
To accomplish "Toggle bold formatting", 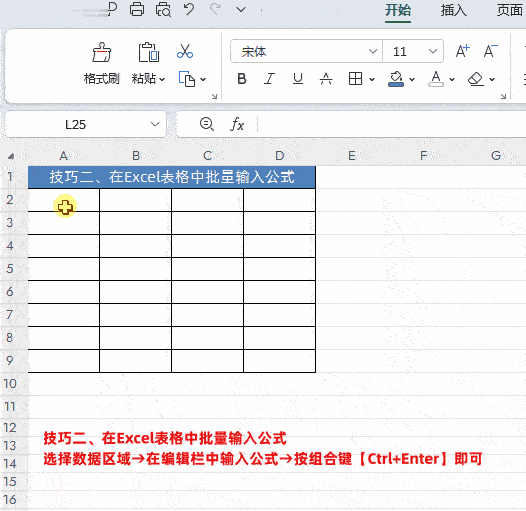I will coord(242,79).
